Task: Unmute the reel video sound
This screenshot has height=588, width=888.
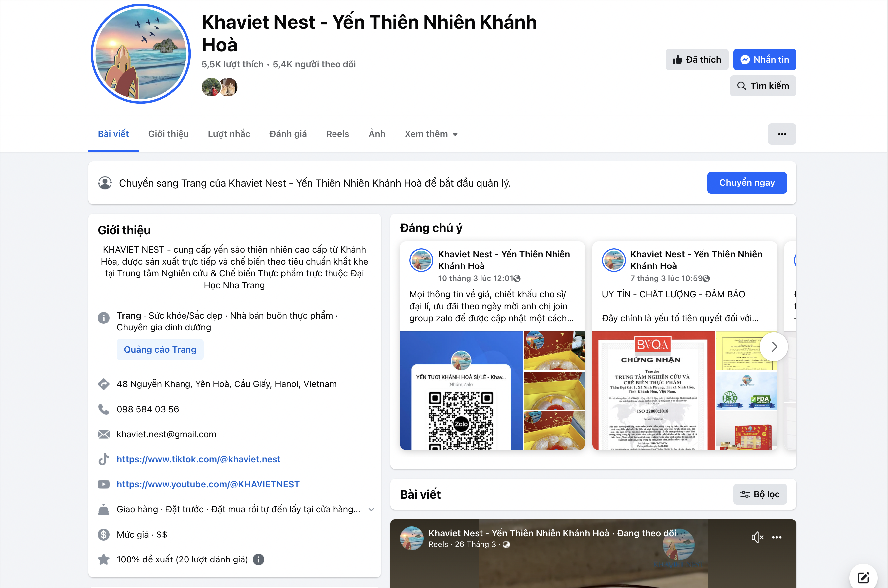Action: 757,537
